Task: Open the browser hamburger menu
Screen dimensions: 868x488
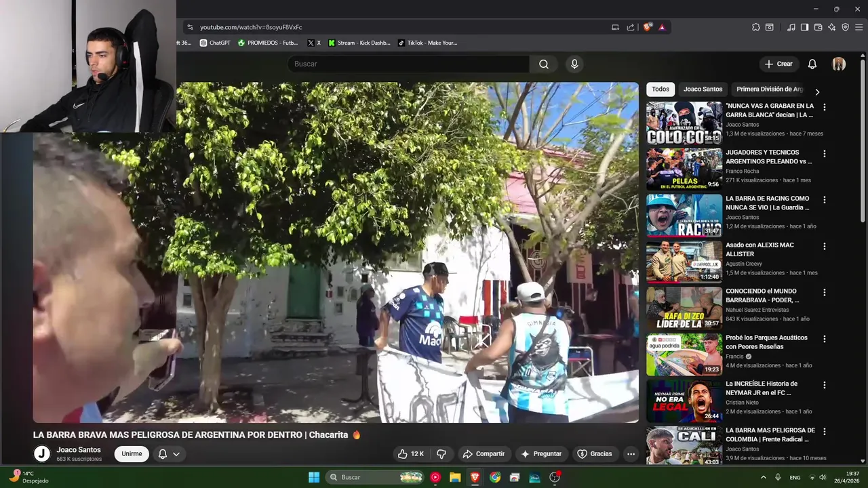Action: click(859, 27)
